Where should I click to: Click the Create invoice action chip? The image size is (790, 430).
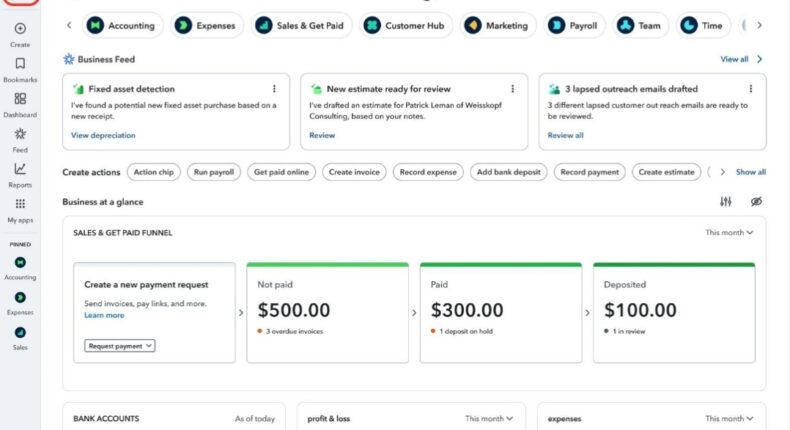coord(354,172)
